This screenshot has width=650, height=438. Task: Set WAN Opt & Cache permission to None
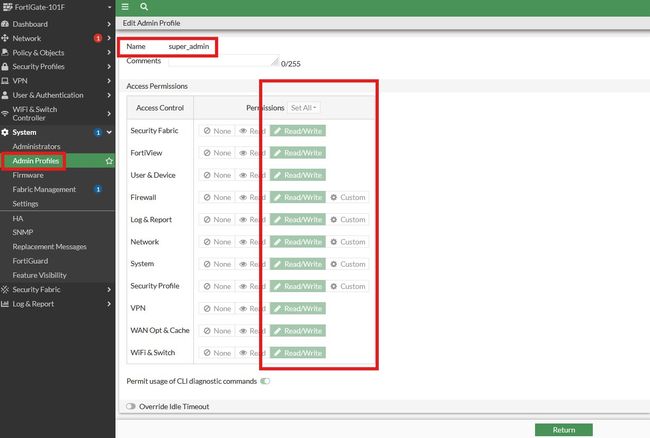pyautogui.click(x=217, y=331)
